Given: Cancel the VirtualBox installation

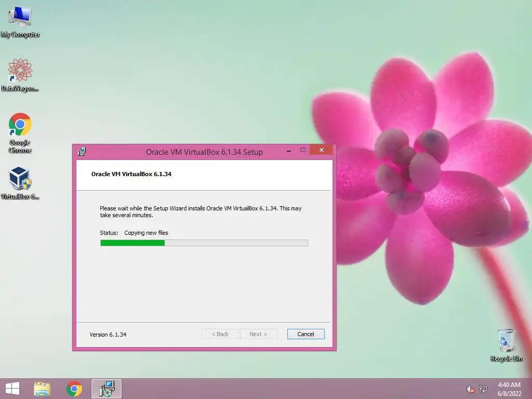Looking at the screenshot, I should tap(305, 334).
